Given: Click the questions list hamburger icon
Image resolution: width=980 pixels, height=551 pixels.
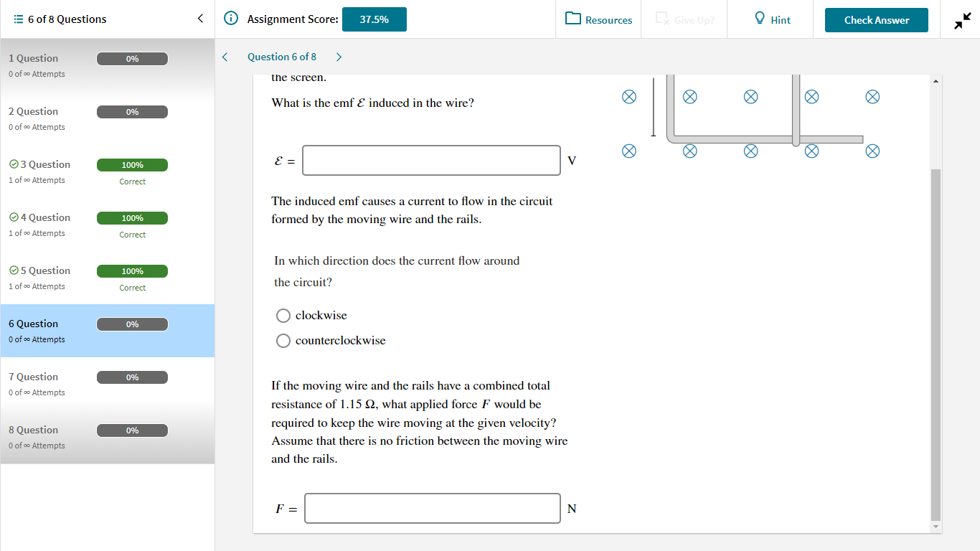Looking at the screenshot, I should (x=19, y=19).
